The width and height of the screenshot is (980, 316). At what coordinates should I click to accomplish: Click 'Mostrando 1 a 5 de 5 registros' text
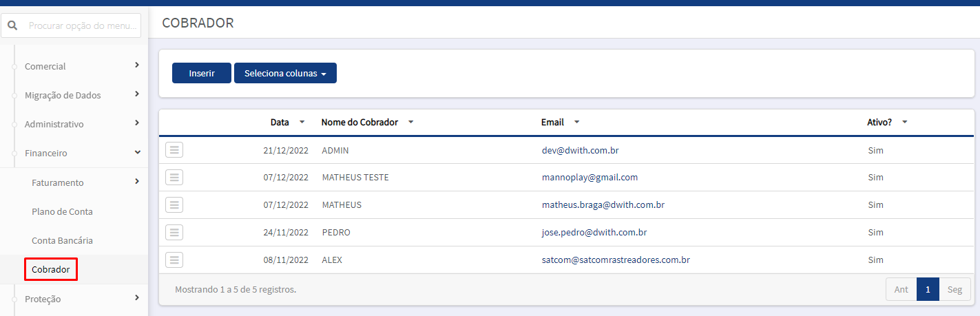click(236, 289)
